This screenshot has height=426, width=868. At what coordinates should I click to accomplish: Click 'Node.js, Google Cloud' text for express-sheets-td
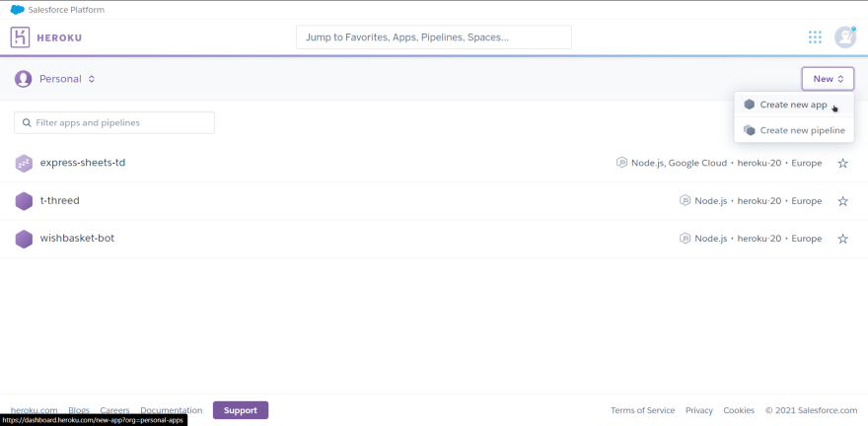(680, 163)
